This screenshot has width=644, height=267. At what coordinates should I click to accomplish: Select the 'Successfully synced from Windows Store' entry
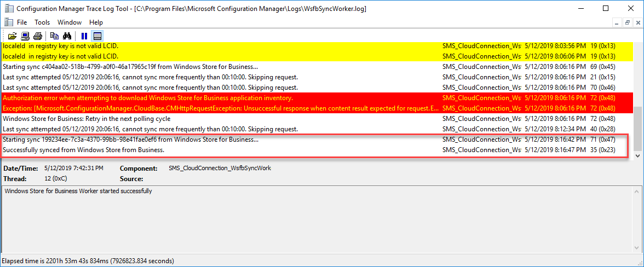tap(317, 150)
